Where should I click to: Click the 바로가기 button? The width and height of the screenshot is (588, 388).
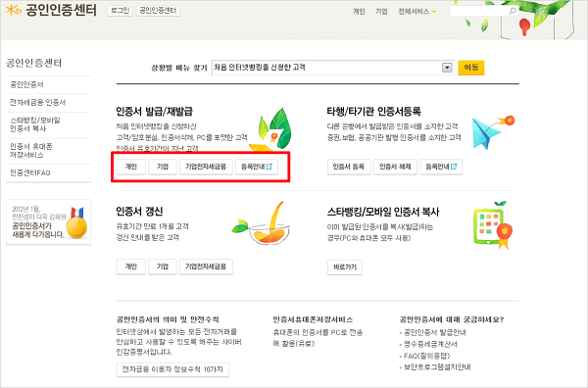click(345, 267)
